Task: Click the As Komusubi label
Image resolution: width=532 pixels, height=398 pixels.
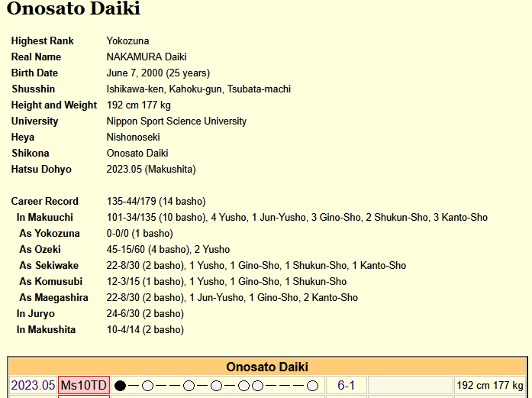Action: click(x=51, y=281)
